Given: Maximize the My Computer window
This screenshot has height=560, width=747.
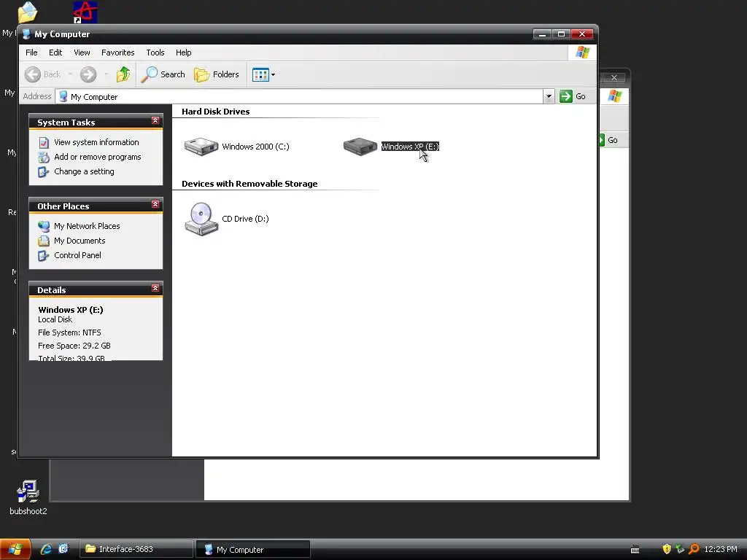Looking at the screenshot, I should click(562, 34).
